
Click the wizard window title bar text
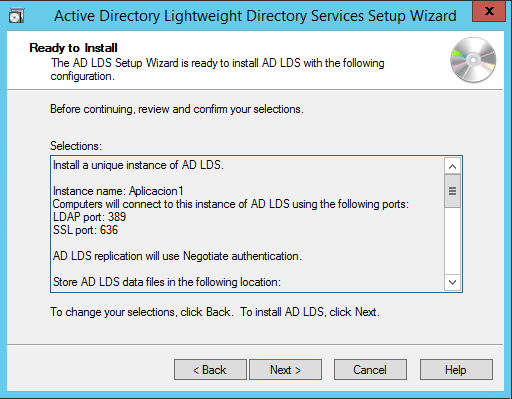click(255, 16)
